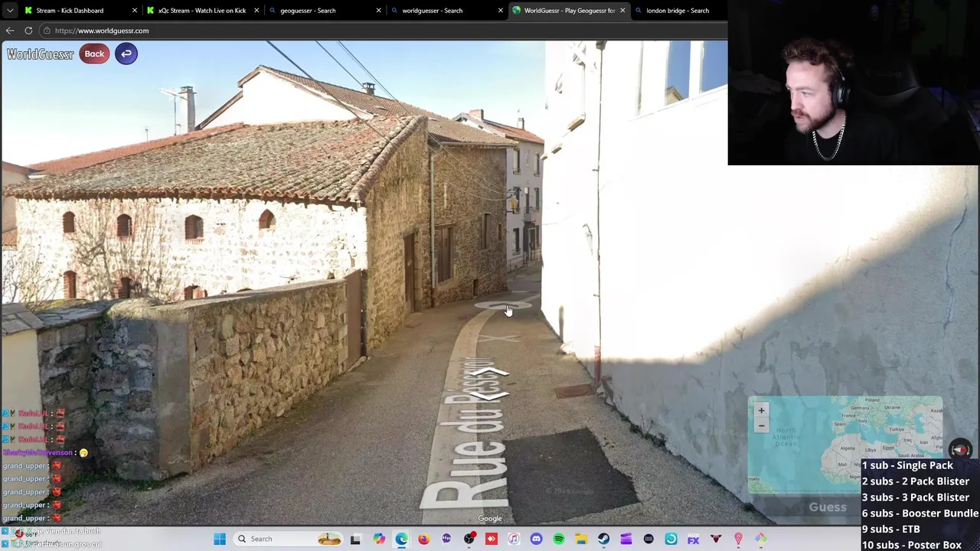Open the red AnyDesk taskbar icon
The image size is (980, 551).
pyautogui.click(x=492, y=539)
